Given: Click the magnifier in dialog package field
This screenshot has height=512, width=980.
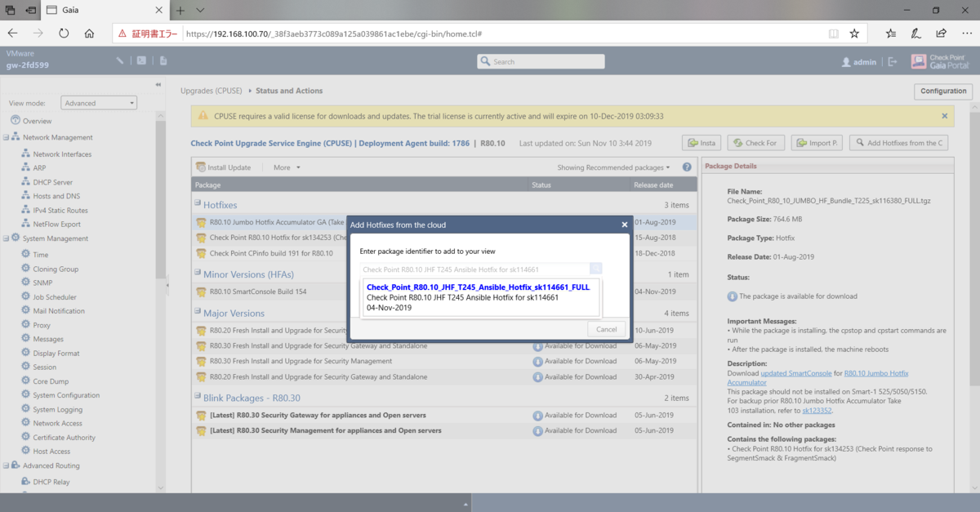Looking at the screenshot, I should click(x=595, y=269).
